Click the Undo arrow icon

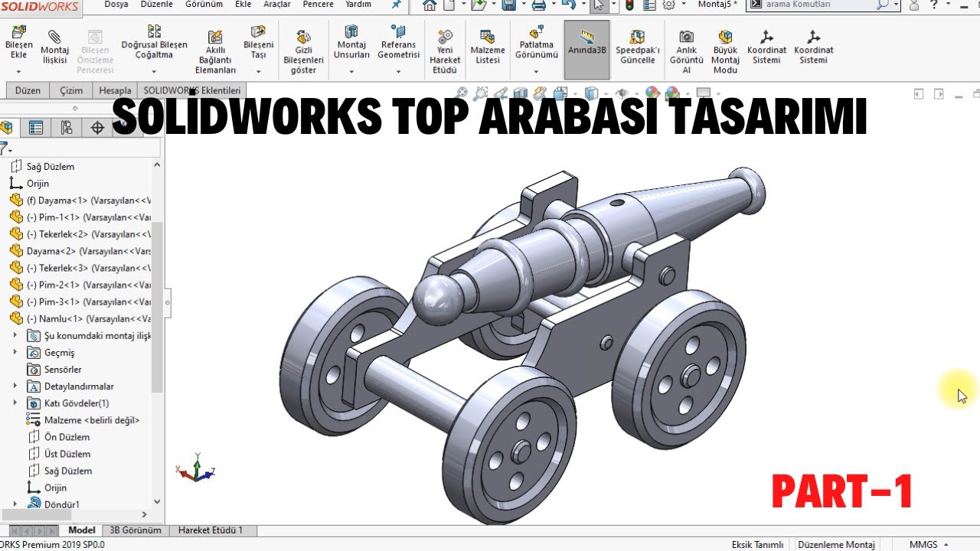567,5
